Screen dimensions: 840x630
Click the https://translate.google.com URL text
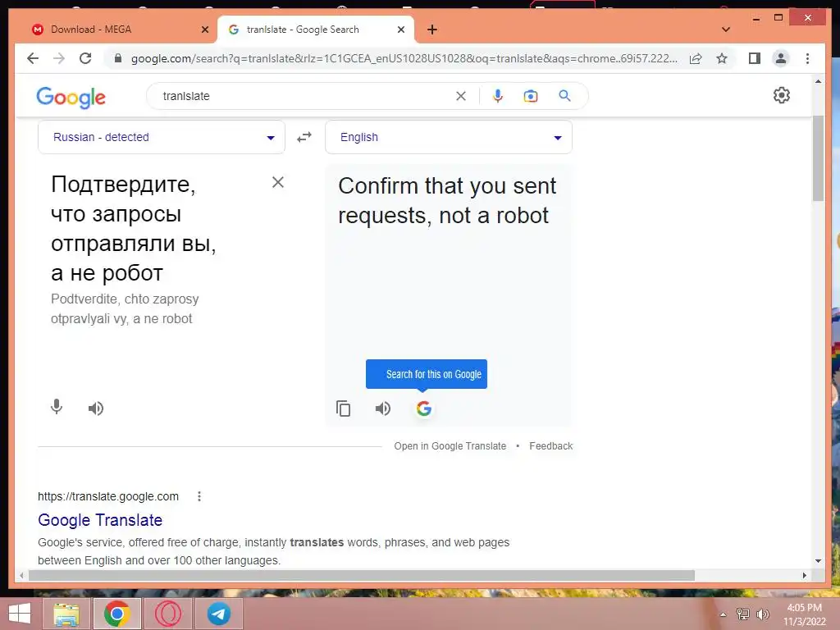[x=108, y=496]
